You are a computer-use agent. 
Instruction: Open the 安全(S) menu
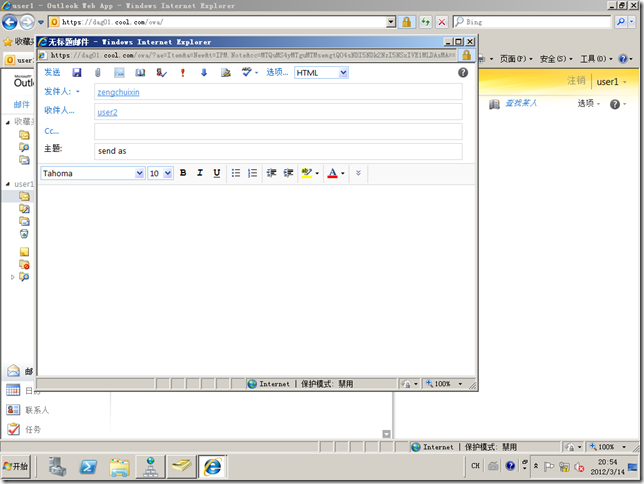tap(556, 59)
